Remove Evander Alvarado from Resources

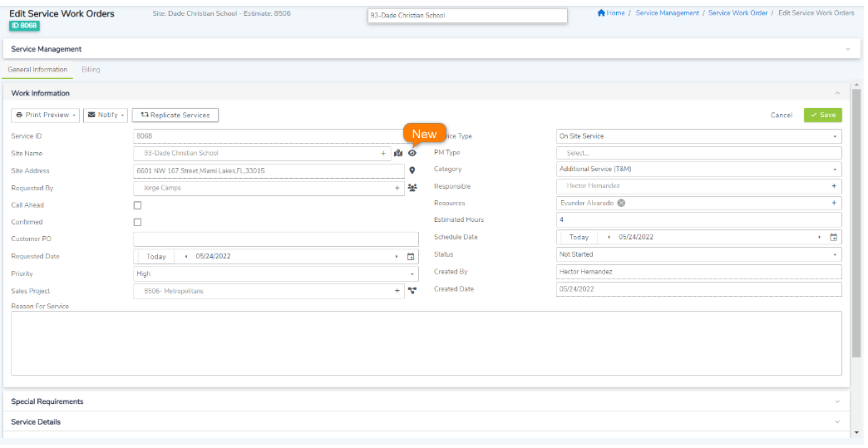pyautogui.click(x=621, y=203)
